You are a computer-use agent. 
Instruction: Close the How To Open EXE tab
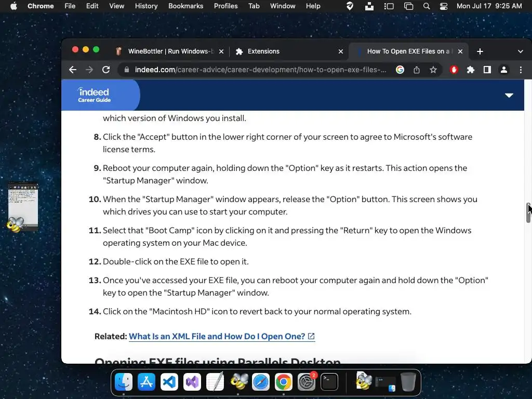click(x=460, y=51)
